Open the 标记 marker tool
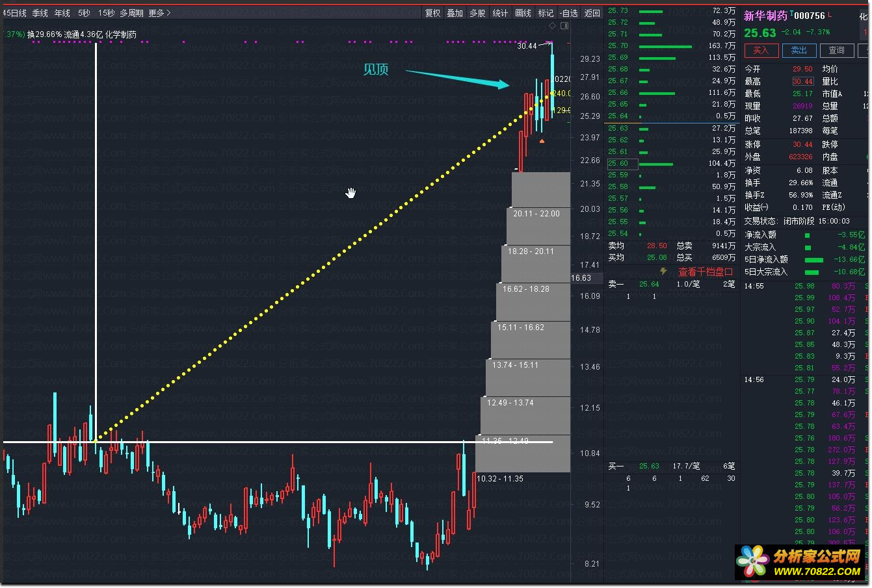The height and width of the screenshot is (588, 872). 546,13
